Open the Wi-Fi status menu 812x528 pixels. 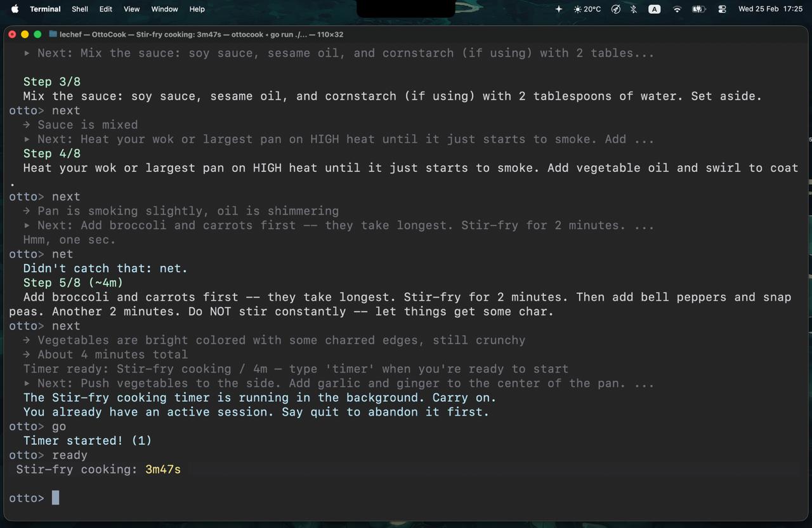pyautogui.click(x=677, y=9)
